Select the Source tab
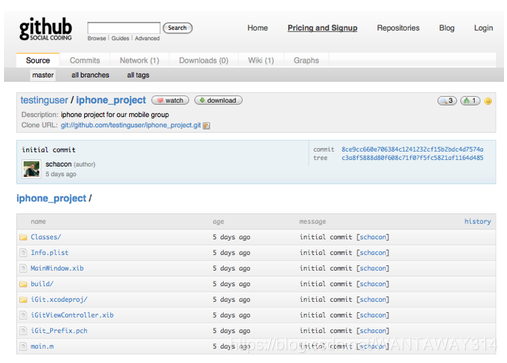This screenshot has width=507, height=363. click(38, 60)
